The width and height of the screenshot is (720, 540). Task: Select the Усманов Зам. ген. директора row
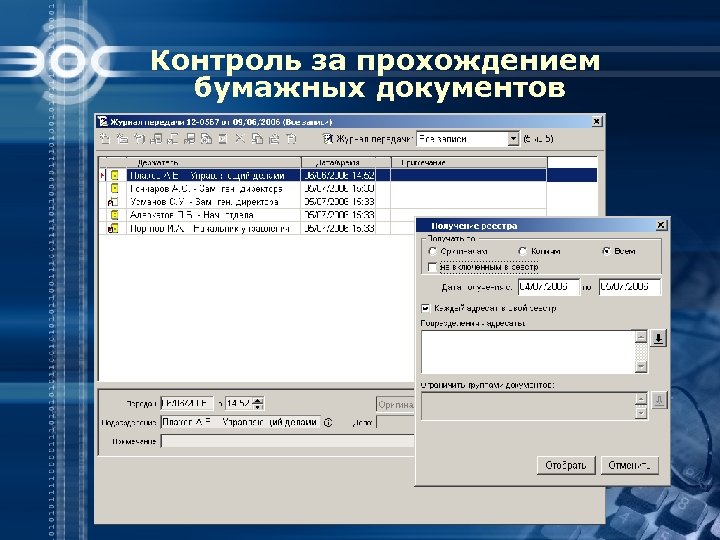(x=323, y=202)
